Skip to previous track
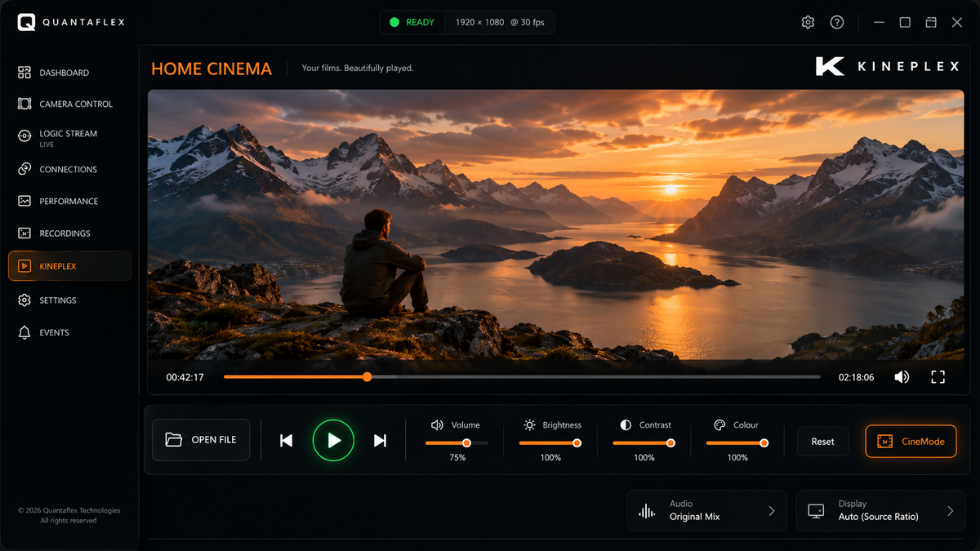The width and height of the screenshot is (980, 551). coord(286,441)
